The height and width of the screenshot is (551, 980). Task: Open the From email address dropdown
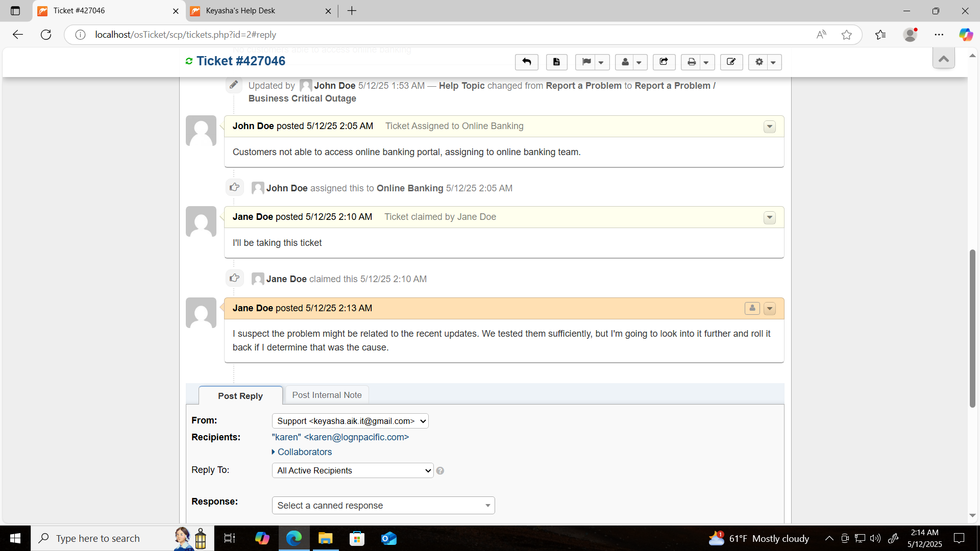click(350, 421)
